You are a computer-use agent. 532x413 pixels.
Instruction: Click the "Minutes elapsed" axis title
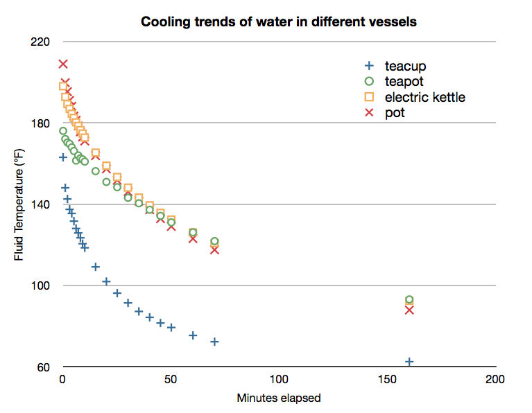tap(279, 398)
